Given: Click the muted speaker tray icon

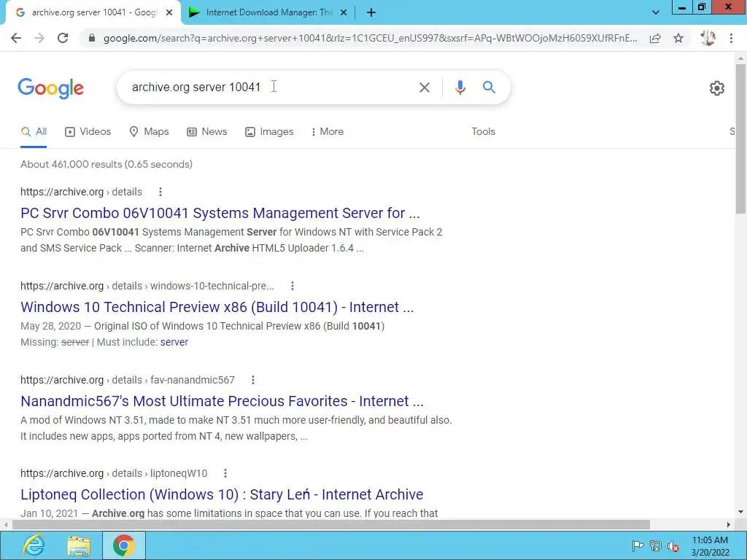Looking at the screenshot, I should (673, 546).
